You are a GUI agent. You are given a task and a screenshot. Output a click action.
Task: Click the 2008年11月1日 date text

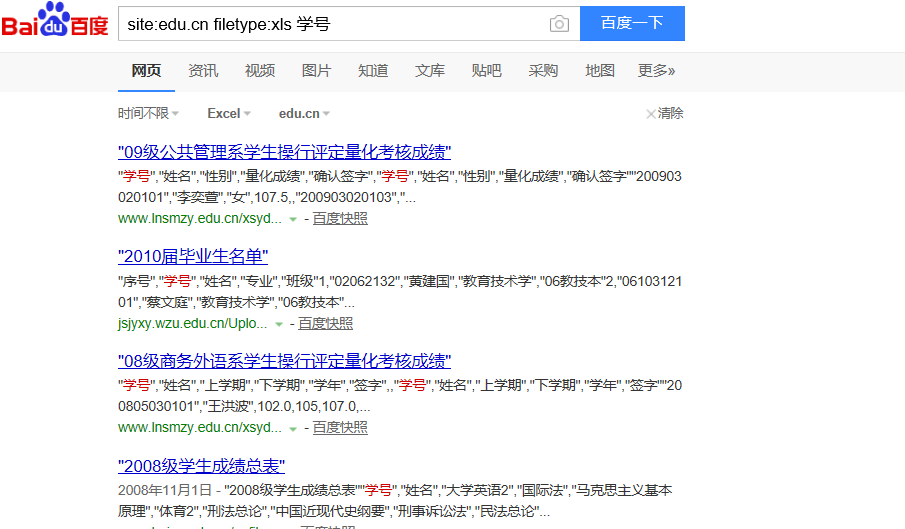pyautogui.click(x=165, y=490)
